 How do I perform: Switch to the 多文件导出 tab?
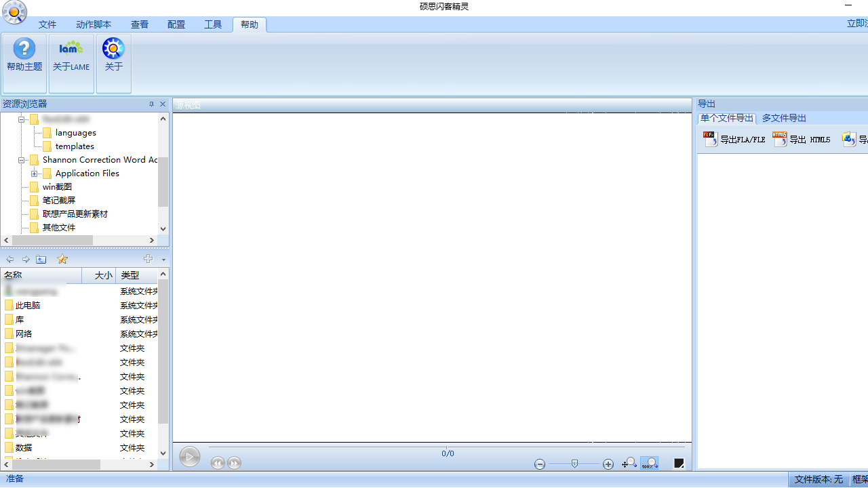pos(784,118)
